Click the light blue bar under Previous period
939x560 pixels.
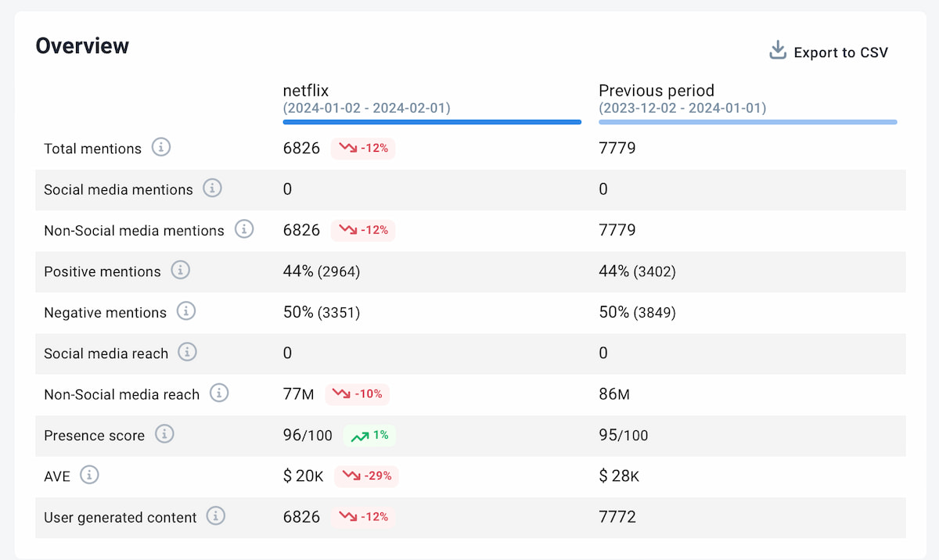point(747,122)
